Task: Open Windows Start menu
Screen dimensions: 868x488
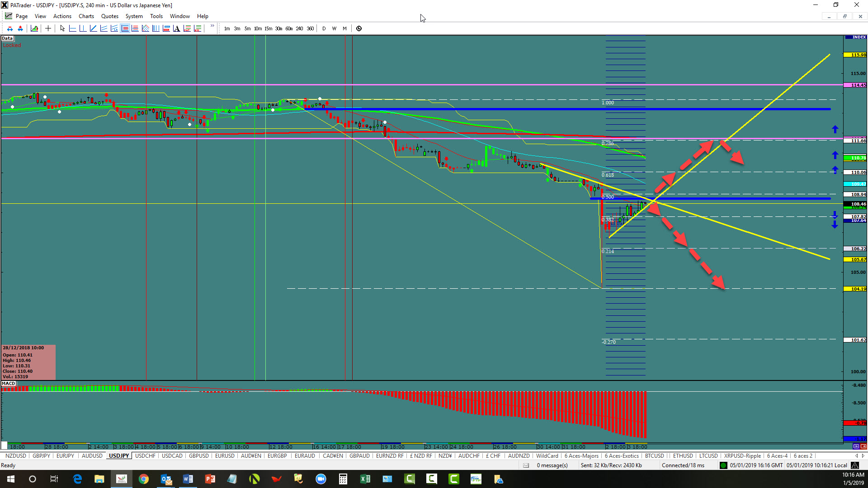Action: coord(11,479)
